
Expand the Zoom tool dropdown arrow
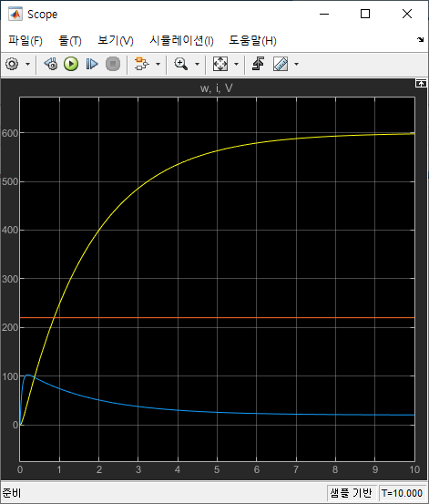pyautogui.click(x=197, y=64)
